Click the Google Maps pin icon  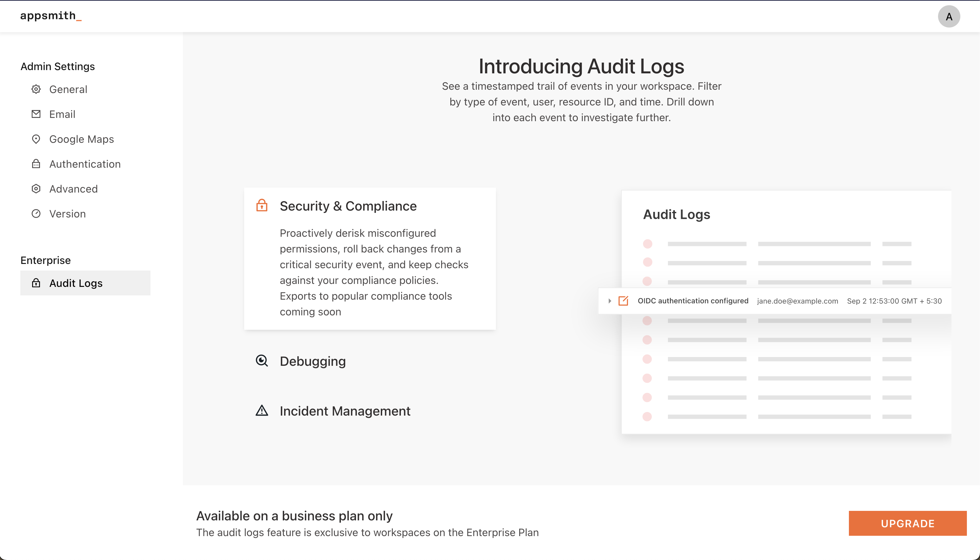coord(36,139)
